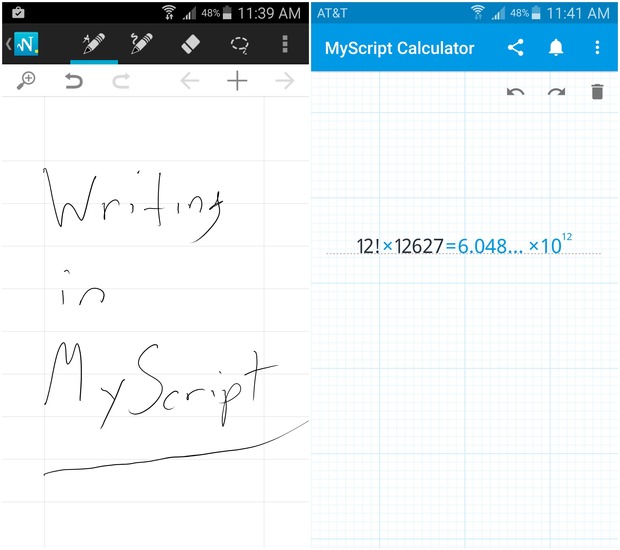Undo last stroke in Notes app
The height and width of the screenshot is (550, 620).
(x=74, y=81)
